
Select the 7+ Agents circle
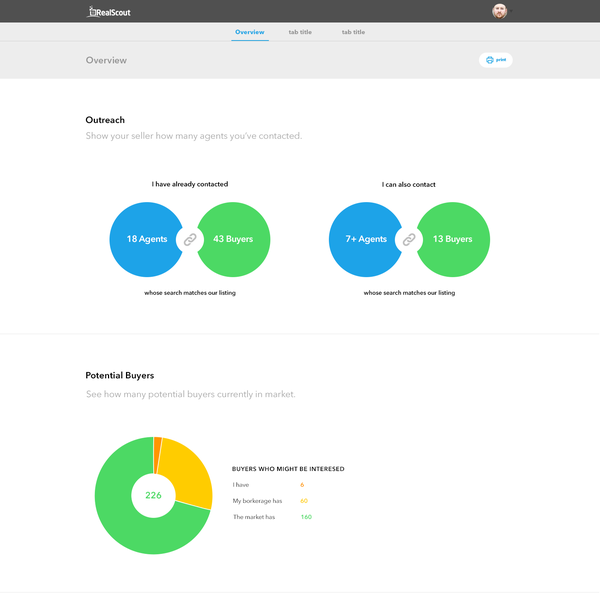[x=366, y=239]
